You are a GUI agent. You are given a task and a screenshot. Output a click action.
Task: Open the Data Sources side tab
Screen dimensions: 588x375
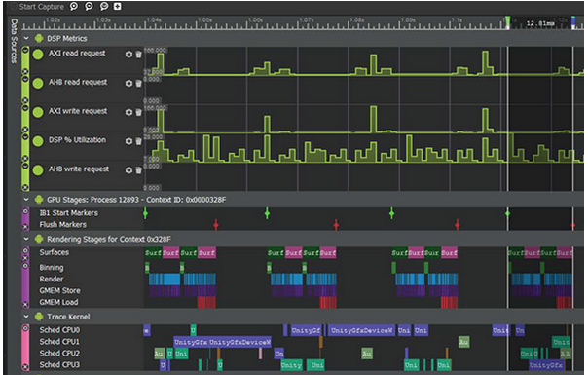coord(14,41)
